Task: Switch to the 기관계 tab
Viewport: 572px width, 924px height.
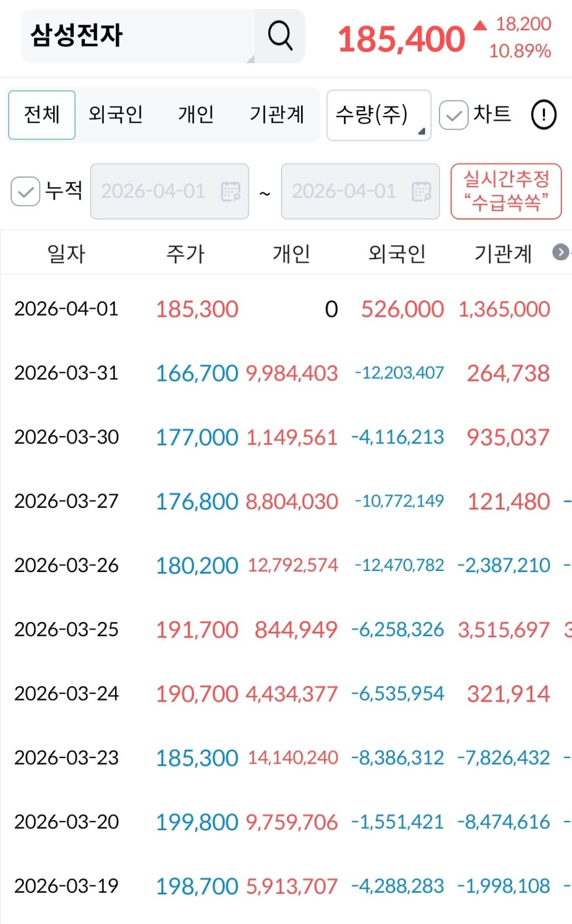Action: (277, 115)
